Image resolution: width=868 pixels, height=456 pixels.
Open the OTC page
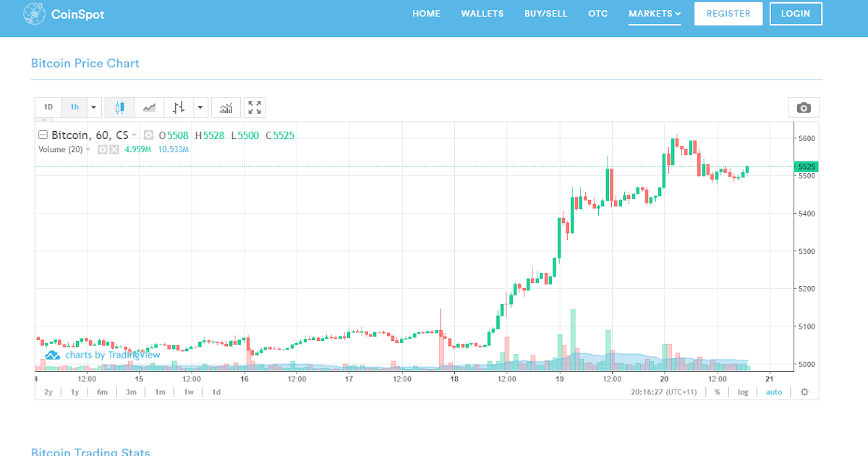[x=598, y=14]
